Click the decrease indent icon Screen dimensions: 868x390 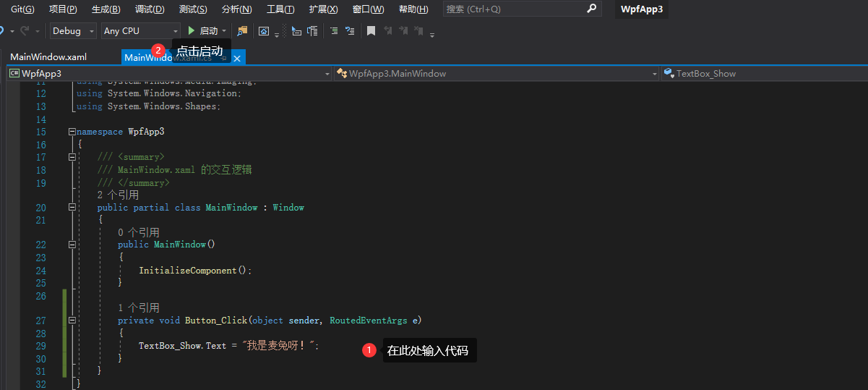(x=334, y=31)
